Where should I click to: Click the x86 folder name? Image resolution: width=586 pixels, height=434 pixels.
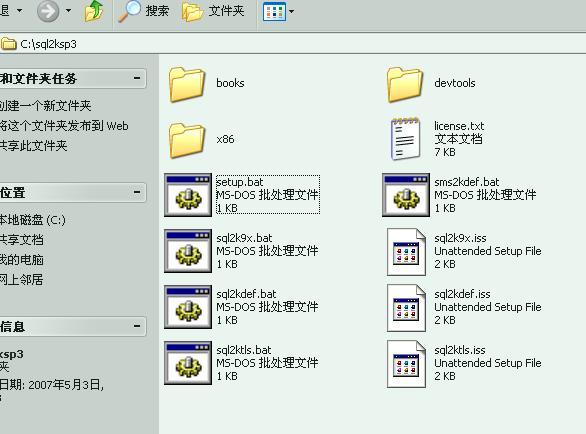pos(225,139)
